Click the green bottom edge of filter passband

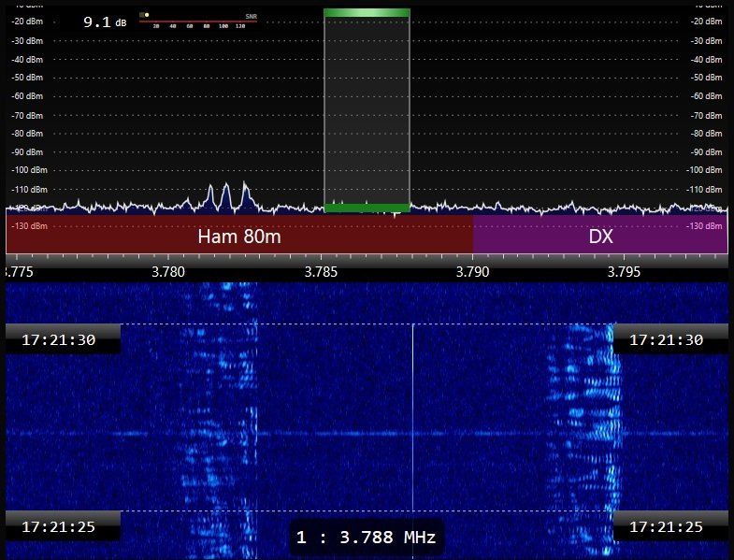point(367,208)
